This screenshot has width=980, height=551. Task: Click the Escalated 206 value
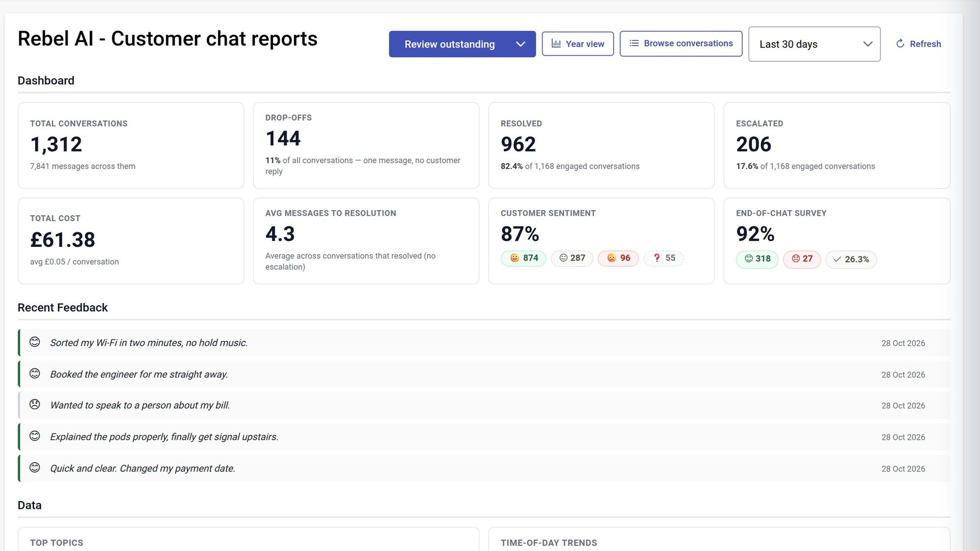[x=754, y=144]
